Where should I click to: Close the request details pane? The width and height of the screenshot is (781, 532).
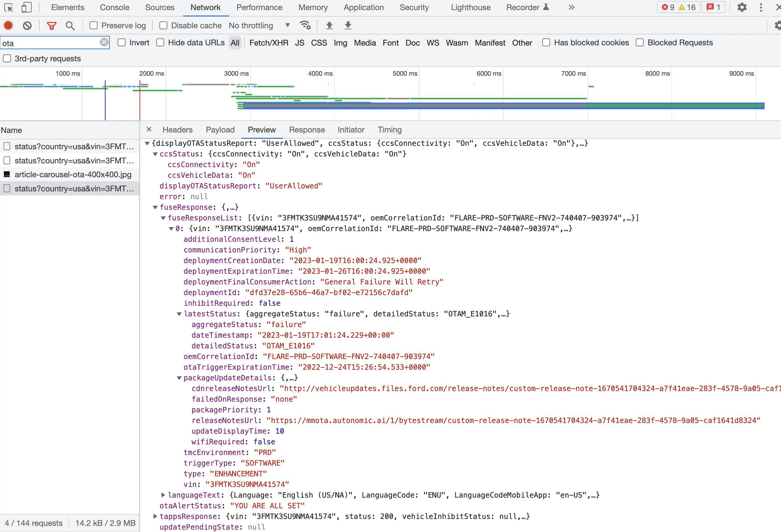point(149,129)
